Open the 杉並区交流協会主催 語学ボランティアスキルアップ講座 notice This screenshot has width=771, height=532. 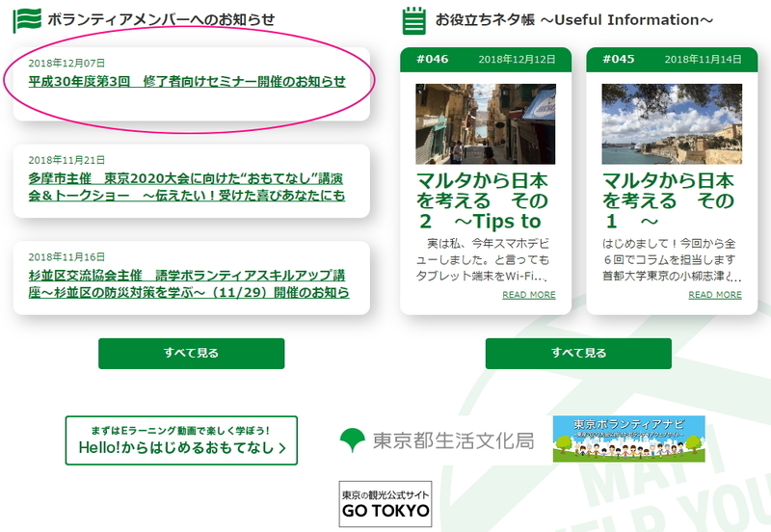click(x=188, y=283)
